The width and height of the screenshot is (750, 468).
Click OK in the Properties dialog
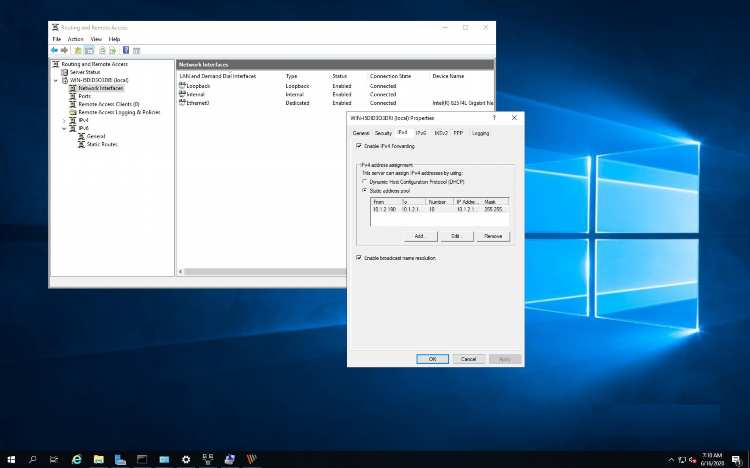[432, 359]
